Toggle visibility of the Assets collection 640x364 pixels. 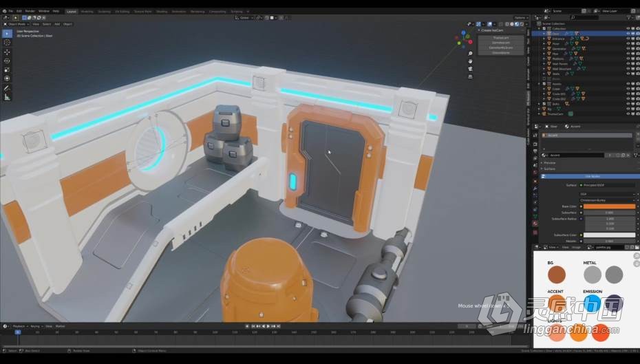coord(628,84)
